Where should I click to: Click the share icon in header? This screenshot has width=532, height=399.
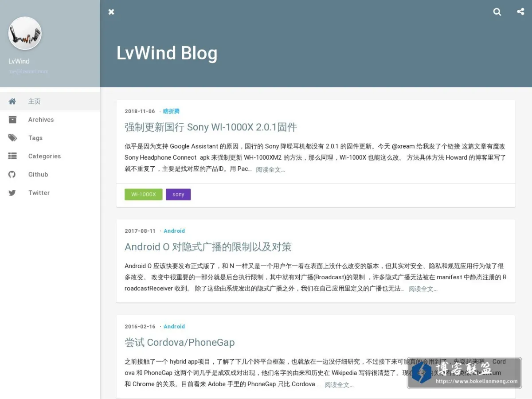pyautogui.click(x=520, y=12)
